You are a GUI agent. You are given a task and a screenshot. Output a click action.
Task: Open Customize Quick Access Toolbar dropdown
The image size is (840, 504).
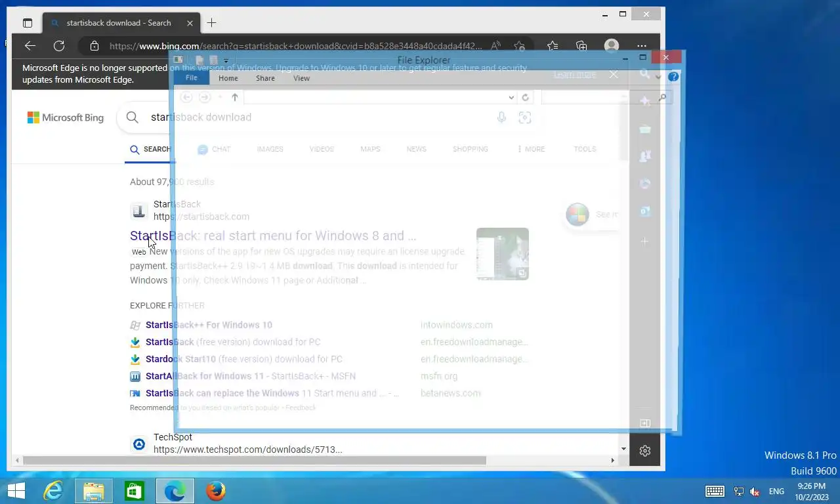pyautogui.click(x=226, y=60)
